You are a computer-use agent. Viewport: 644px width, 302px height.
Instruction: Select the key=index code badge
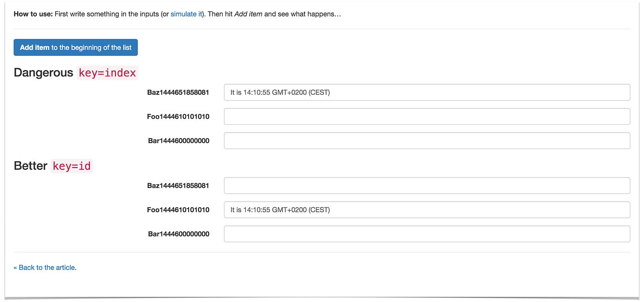click(107, 73)
